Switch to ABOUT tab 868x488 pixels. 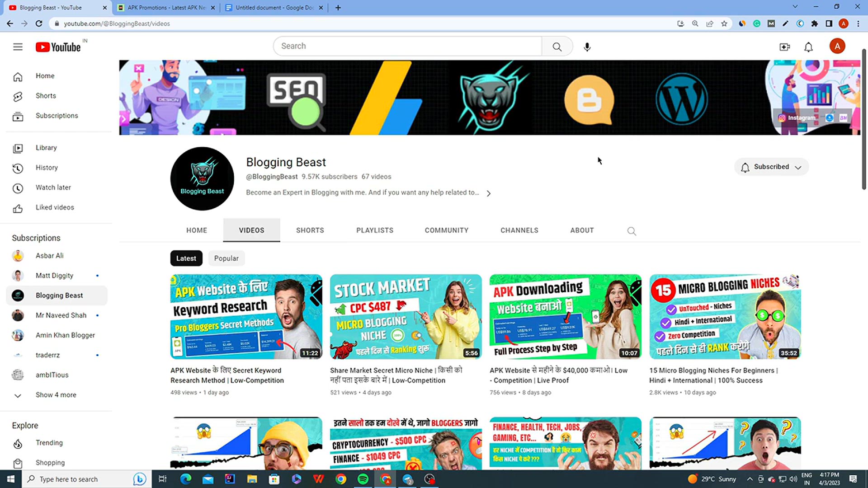(x=582, y=230)
